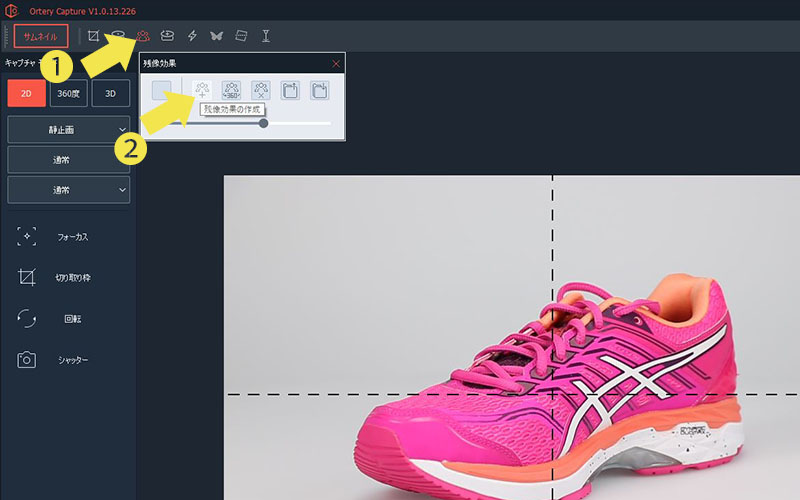The height and width of the screenshot is (500, 800).
Task: Click the crop icon in top toolbar
Action: 93,36
